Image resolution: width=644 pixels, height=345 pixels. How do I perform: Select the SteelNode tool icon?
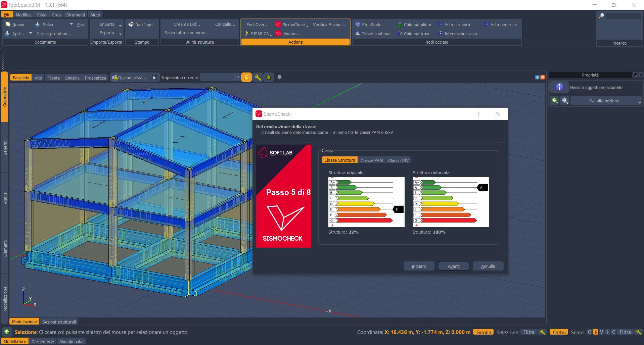358,24
